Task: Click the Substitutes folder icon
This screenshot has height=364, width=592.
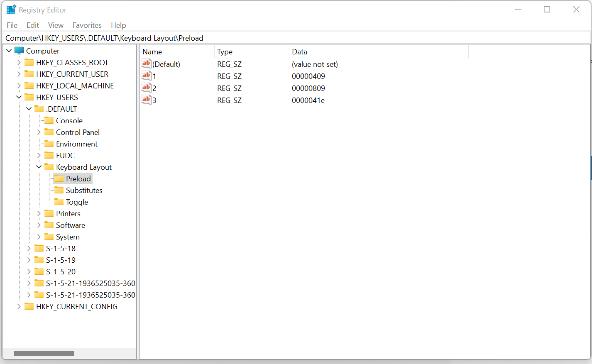Action: 59,190
